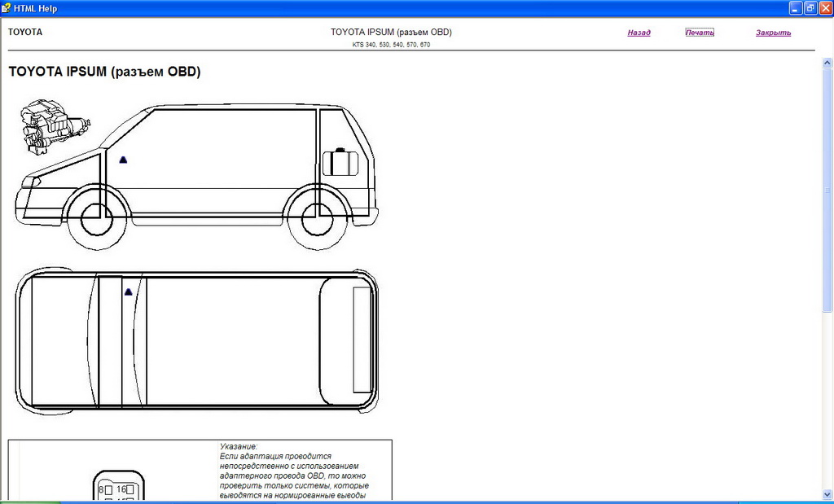This screenshot has width=834, height=504.
Task: Click the front wheel in side view
Action: [97, 217]
